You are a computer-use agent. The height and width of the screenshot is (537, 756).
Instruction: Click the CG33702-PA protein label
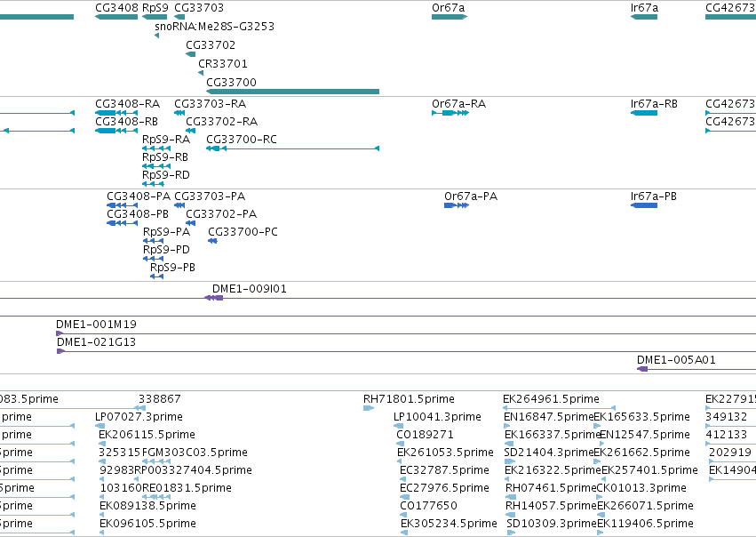[x=221, y=214]
